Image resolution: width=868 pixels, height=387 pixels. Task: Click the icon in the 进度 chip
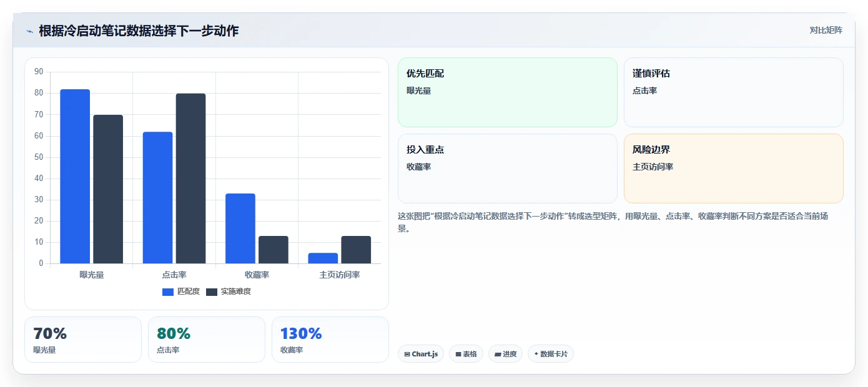[498, 354]
